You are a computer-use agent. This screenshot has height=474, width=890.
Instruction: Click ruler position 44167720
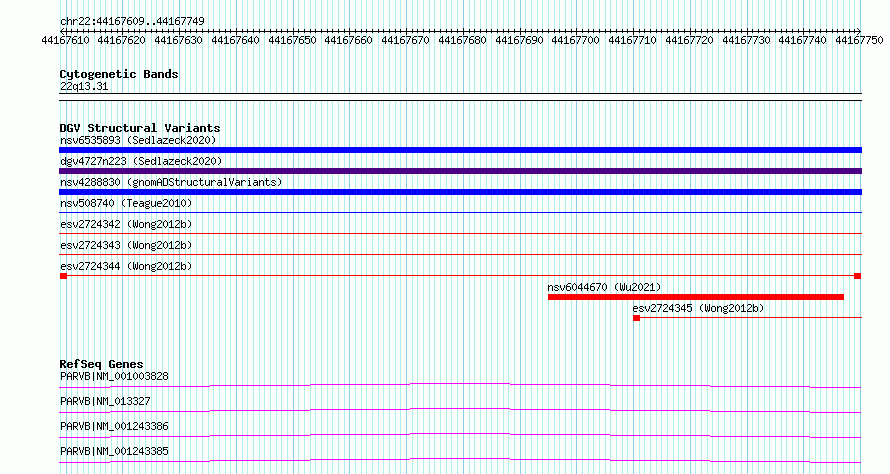tap(689, 40)
